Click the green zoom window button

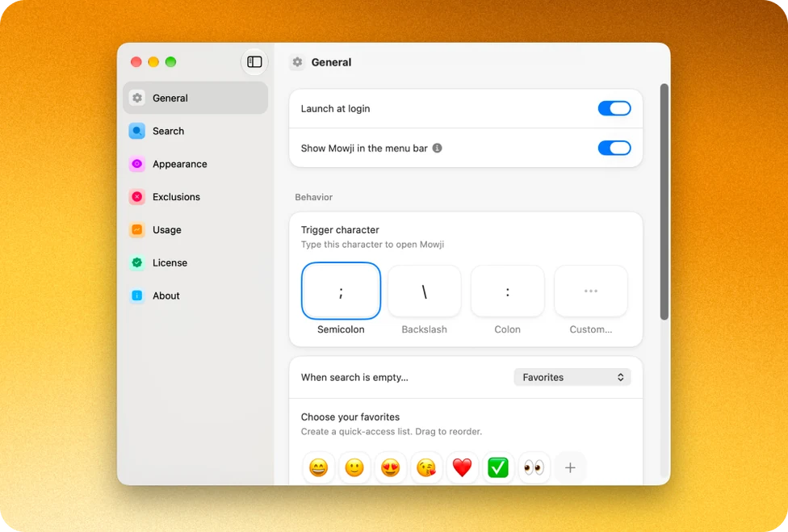coord(171,62)
